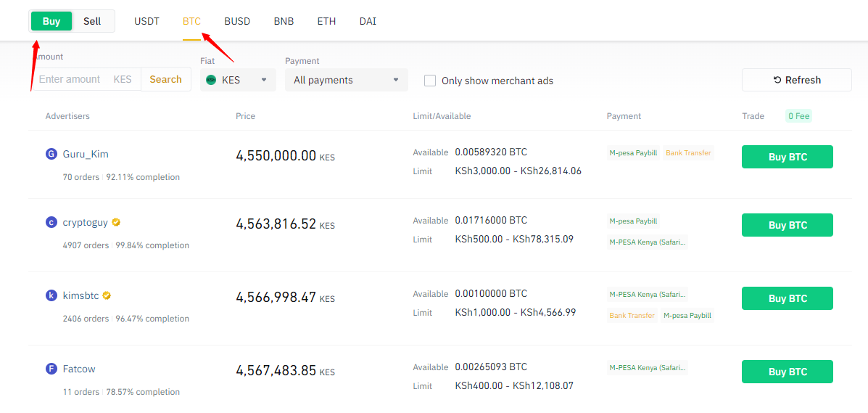
Task: Enable Only show merchant ads checkbox
Action: 430,81
